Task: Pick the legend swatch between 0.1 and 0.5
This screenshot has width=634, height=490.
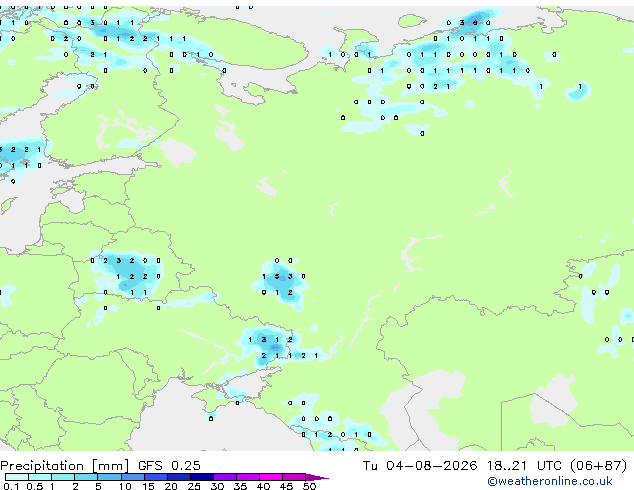Action: coord(17,477)
